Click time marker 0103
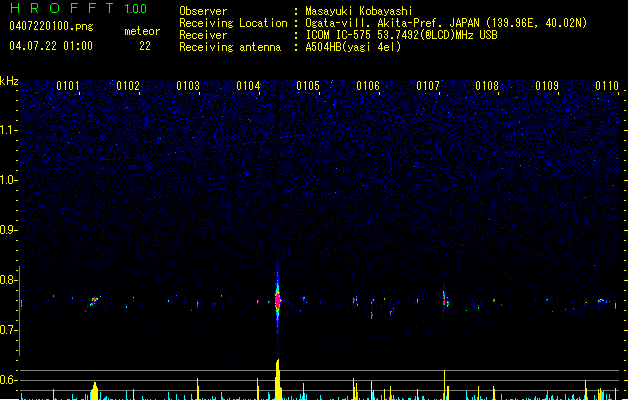 (188, 86)
